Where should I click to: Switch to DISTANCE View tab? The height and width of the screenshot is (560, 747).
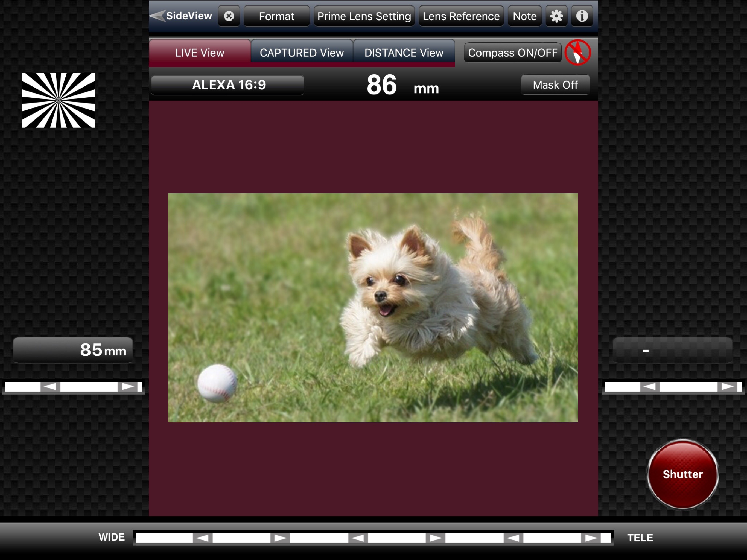(404, 53)
